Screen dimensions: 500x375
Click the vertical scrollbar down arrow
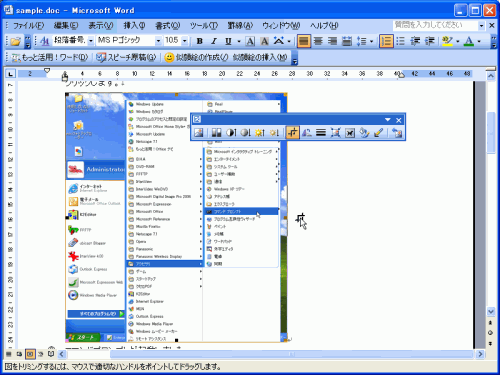491,312
